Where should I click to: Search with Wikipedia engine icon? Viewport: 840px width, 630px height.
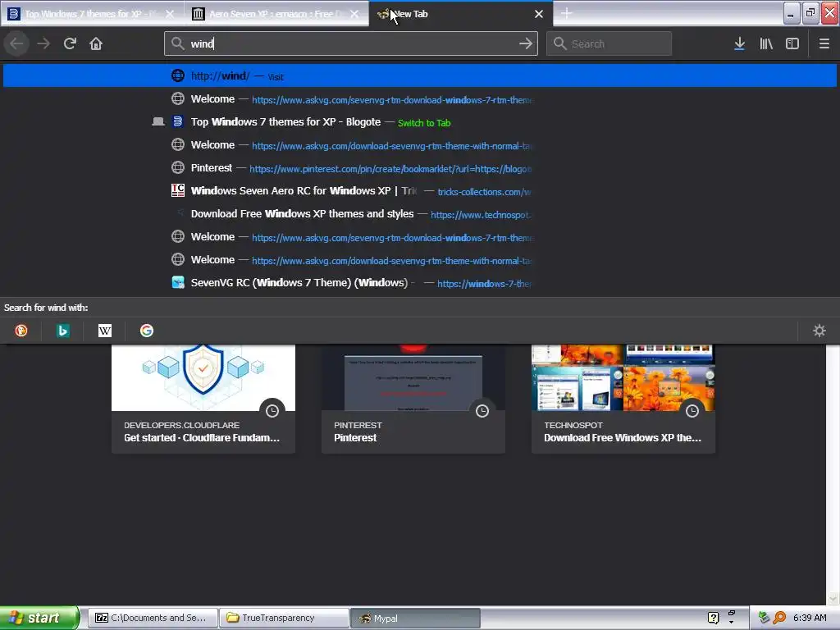[105, 331]
